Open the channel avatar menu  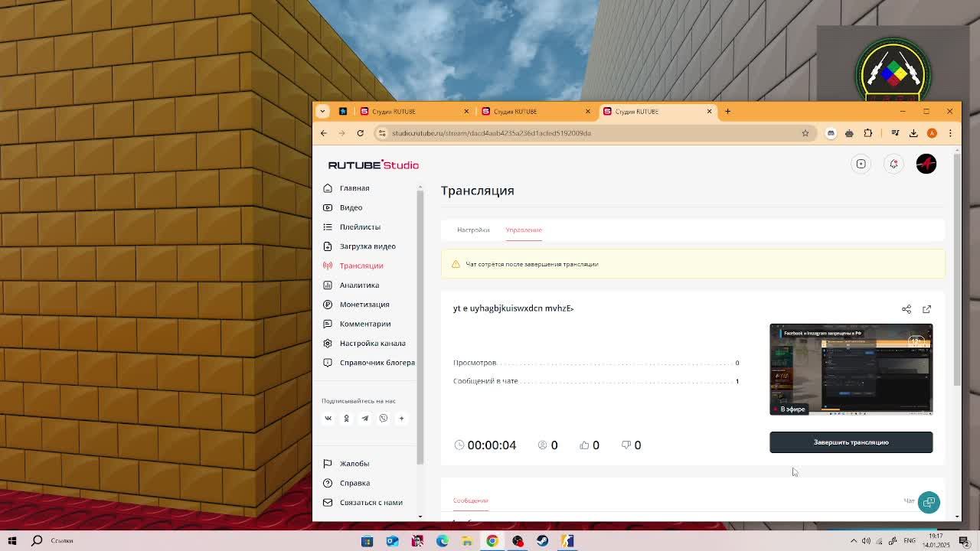tap(926, 164)
